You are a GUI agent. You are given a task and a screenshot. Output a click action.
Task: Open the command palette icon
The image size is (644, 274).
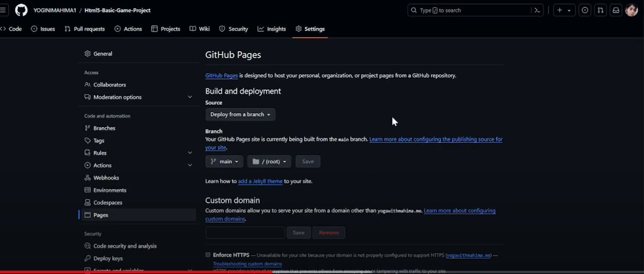point(537,10)
